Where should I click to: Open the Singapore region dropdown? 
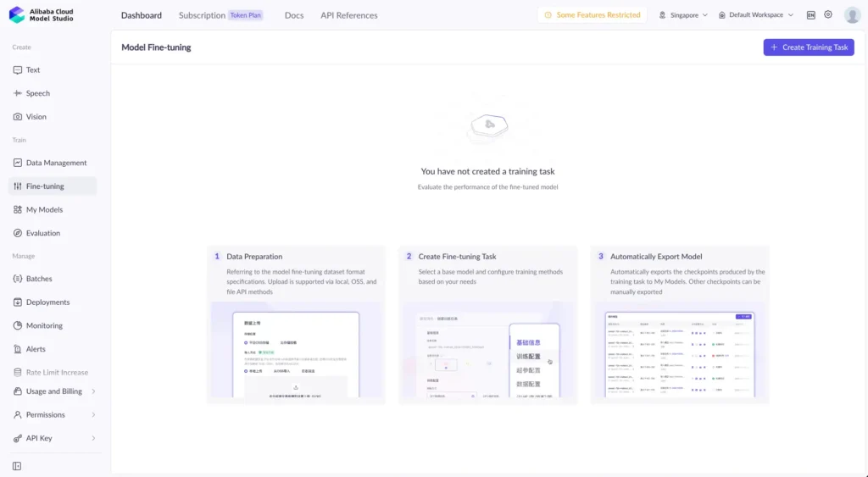tap(683, 15)
